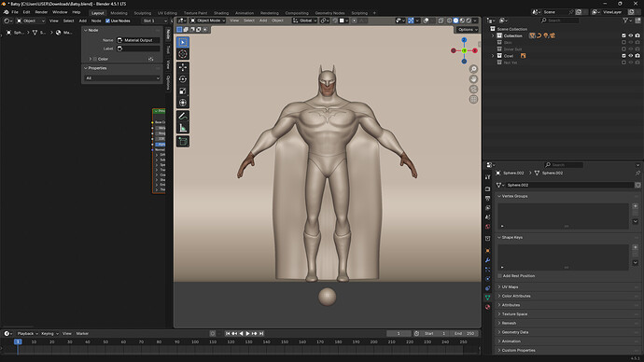Select the Measure tool
The width and height of the screenshot is (644, 362).
183,128
